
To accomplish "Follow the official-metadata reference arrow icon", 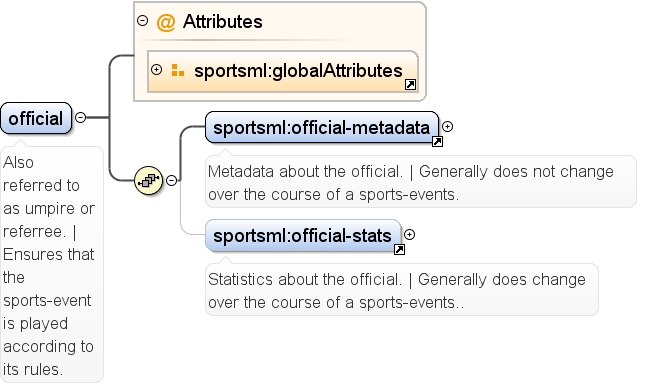I will [437, 142].
